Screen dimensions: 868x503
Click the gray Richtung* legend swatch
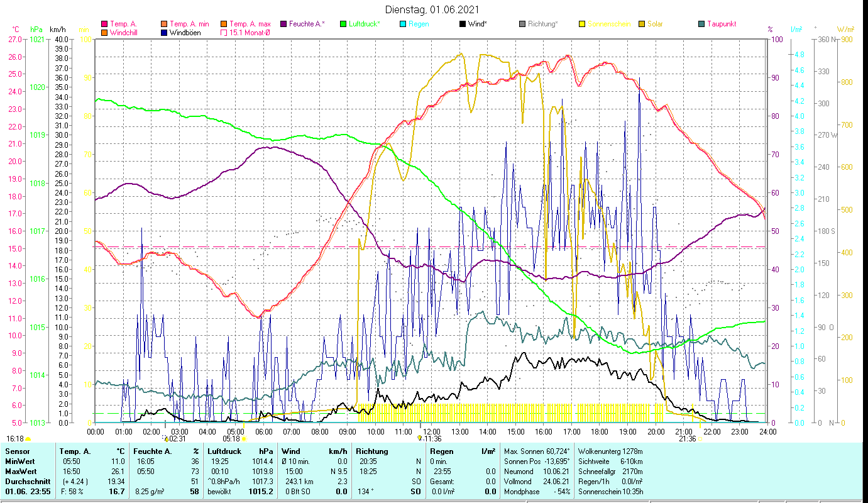pyautogui.click(x=522, y=24)
